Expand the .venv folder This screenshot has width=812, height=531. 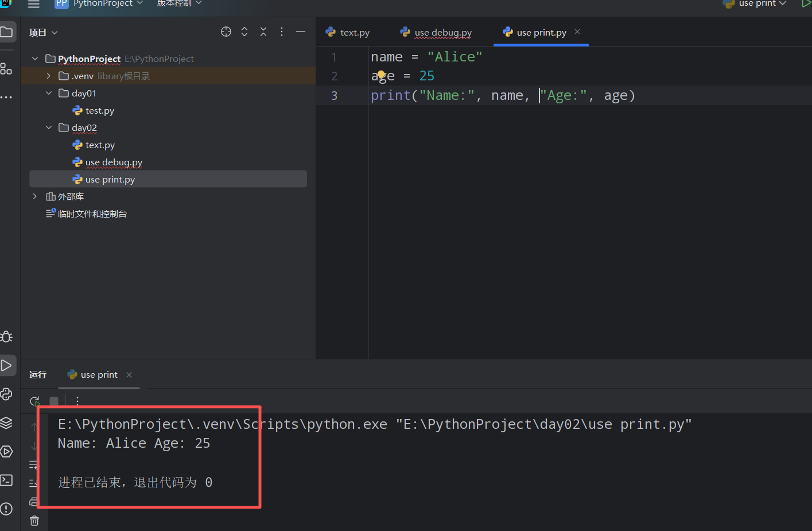coord(49,76)
